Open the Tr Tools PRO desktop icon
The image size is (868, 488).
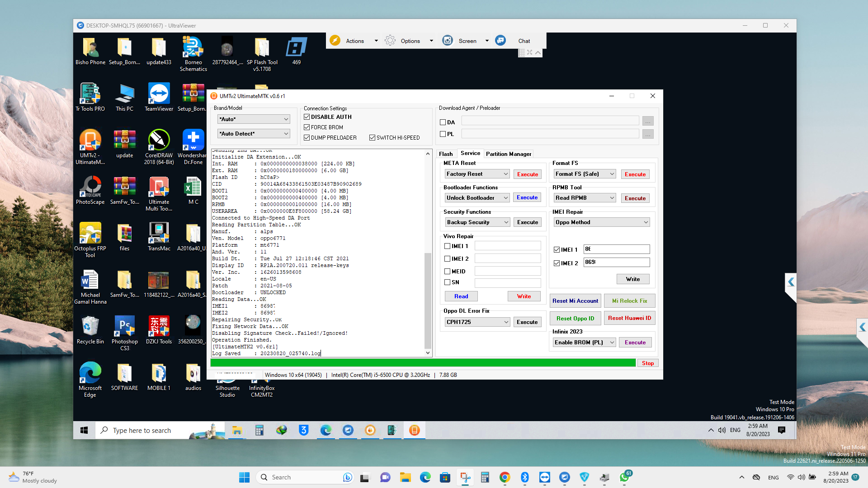coord(90,97)
